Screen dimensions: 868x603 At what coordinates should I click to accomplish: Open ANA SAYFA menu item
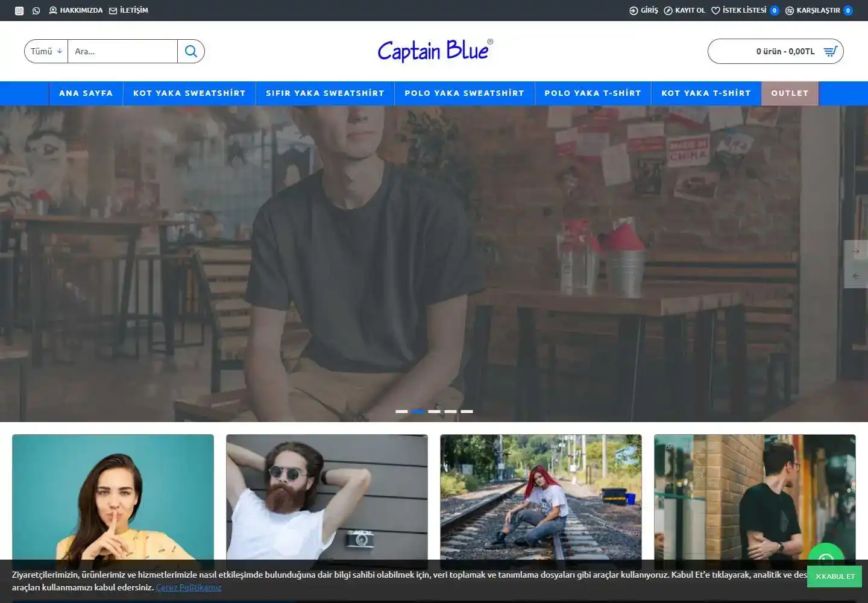click(x=86, y=93)
